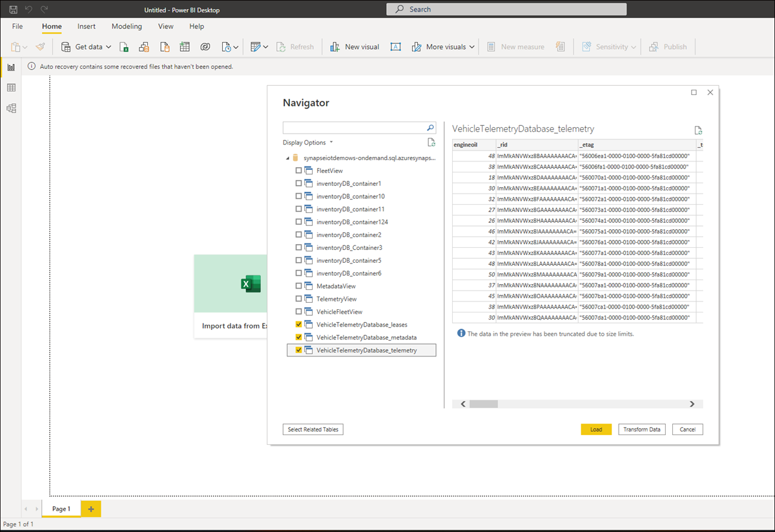Check the FleetView table checkbox
775x532 pixels.
pos(298,170)
